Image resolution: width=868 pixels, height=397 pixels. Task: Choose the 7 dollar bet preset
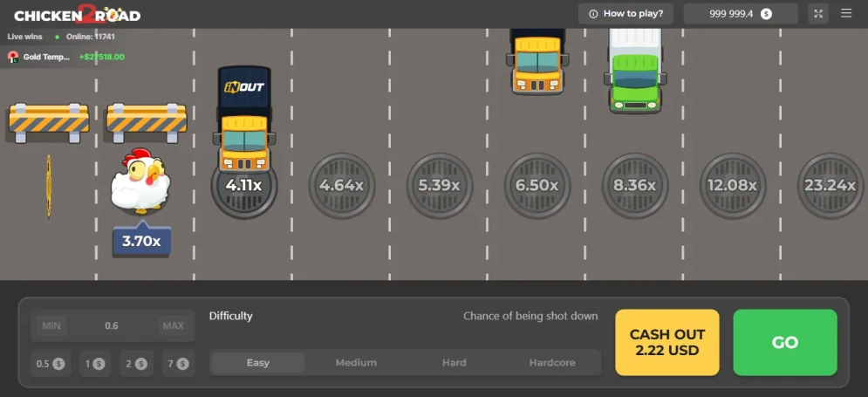(x=178, y=364)
